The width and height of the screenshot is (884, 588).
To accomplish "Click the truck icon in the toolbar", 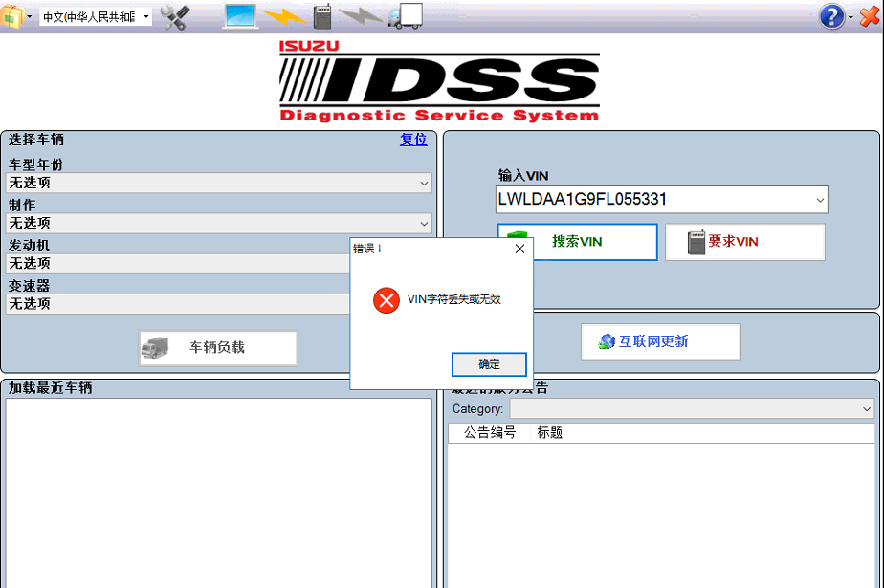I will (x=406, y=15).
